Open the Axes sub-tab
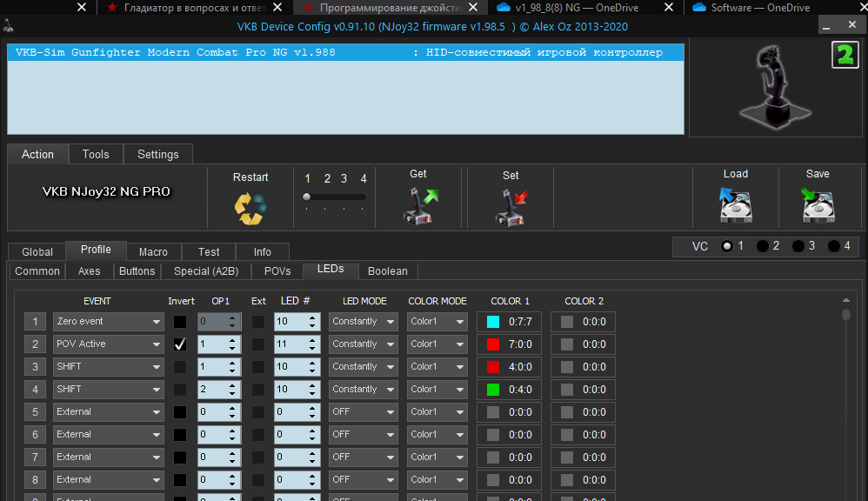The height and width of the screenshot is (501, 868). (89, 271)
